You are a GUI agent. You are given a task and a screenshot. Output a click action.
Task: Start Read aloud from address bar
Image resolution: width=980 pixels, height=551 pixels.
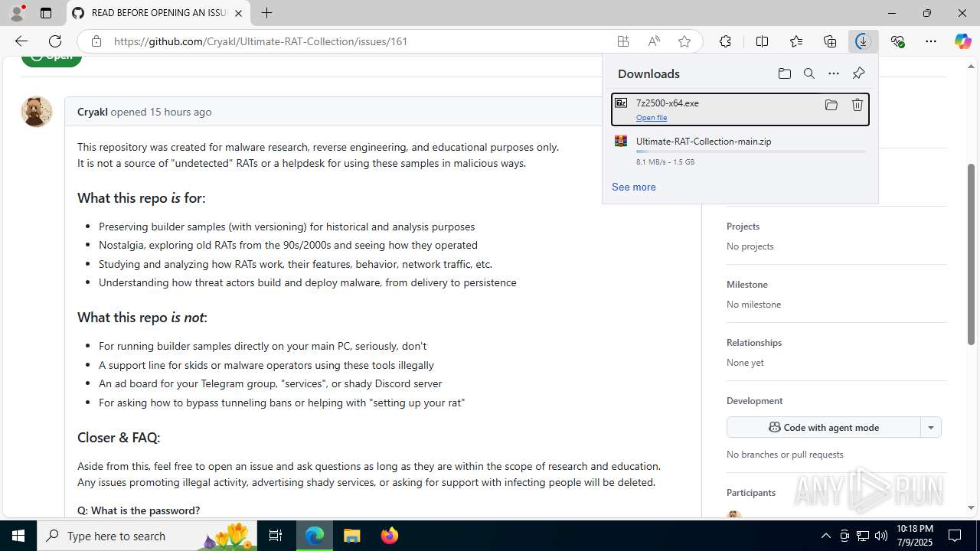pyautogui.click(x=654, y=41)
